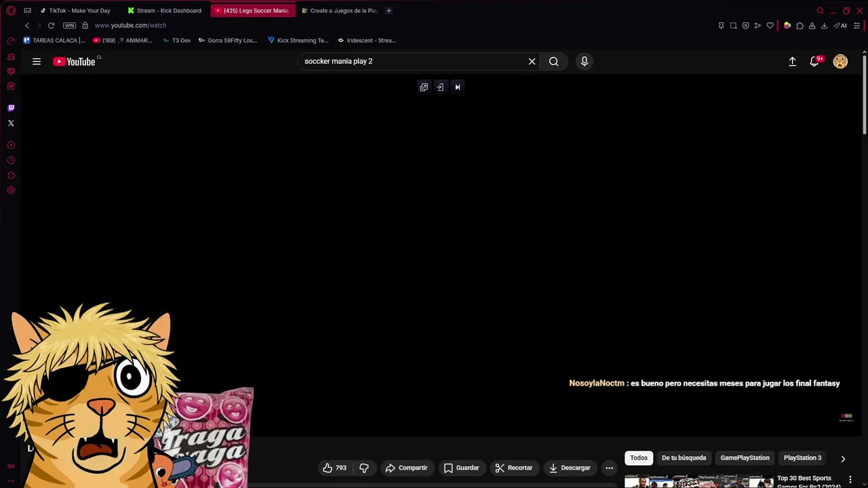868x488 pixels.
Task: Click the video overlay move-to-side icon
Action: click(440, 87)
